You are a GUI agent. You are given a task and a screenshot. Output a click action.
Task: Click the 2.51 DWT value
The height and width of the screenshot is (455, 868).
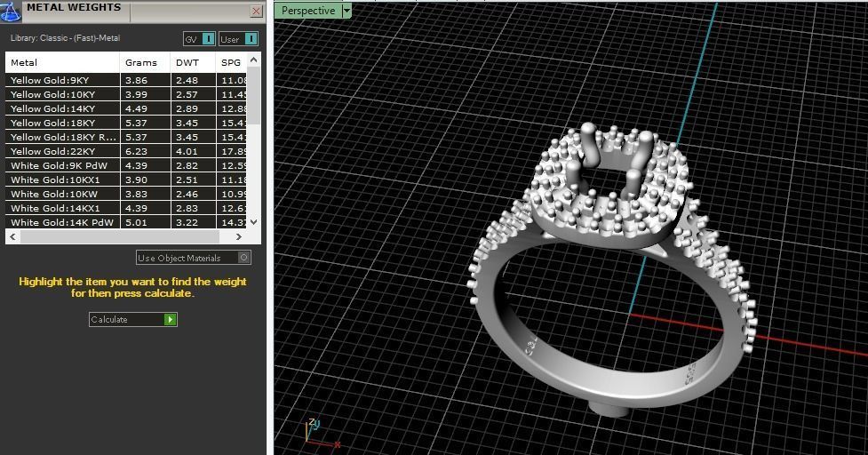[x=187, y=180]
